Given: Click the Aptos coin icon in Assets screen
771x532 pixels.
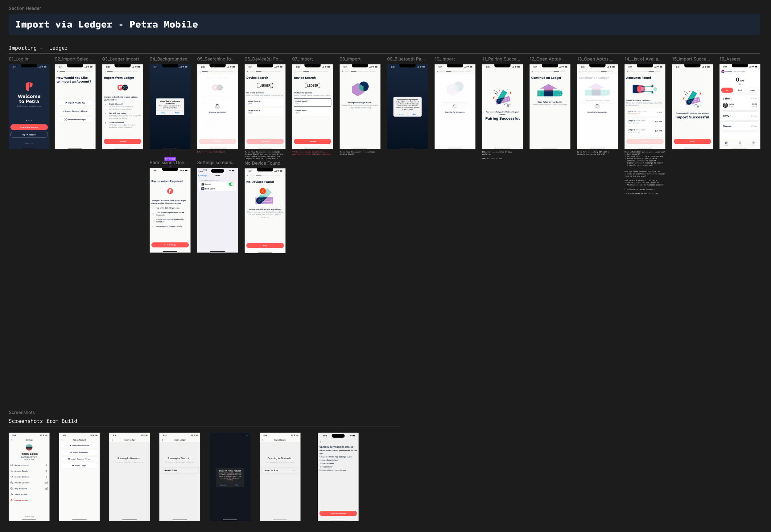Looking at the screenshot, I should coord(725,105).
